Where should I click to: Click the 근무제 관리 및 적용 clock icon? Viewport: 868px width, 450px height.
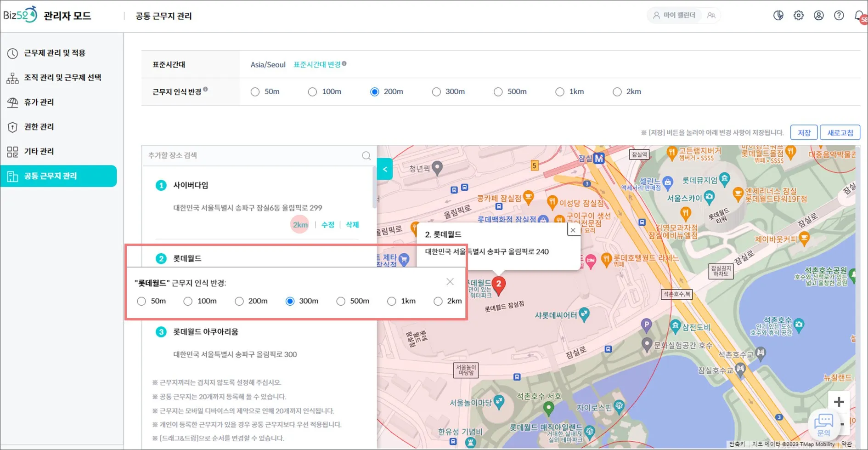coord(12,53)
